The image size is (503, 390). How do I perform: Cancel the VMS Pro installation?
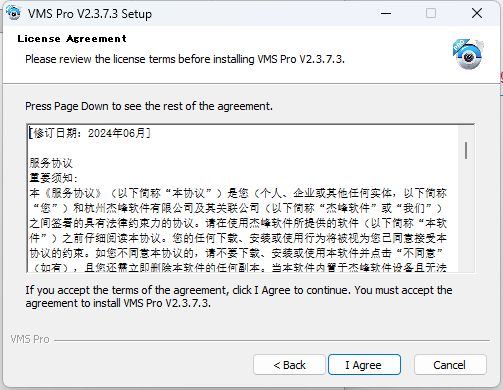pos(450,365)
